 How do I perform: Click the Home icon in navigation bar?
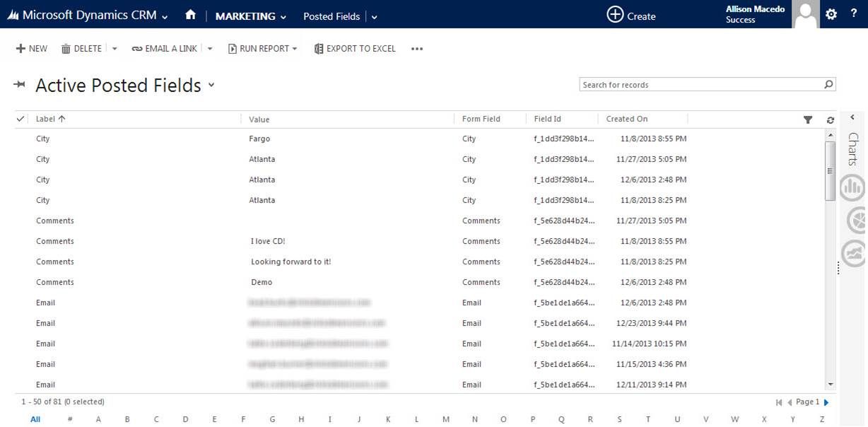click(190, 15)
